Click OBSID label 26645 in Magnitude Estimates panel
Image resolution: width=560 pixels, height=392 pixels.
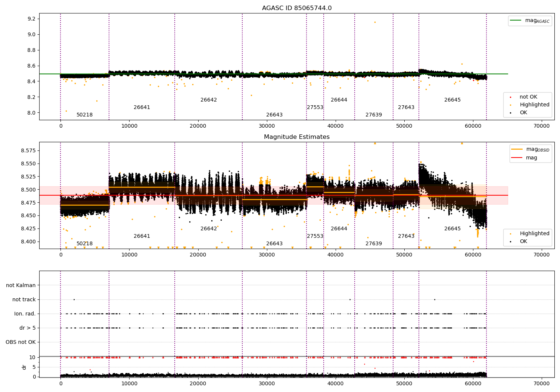point(452,229)
